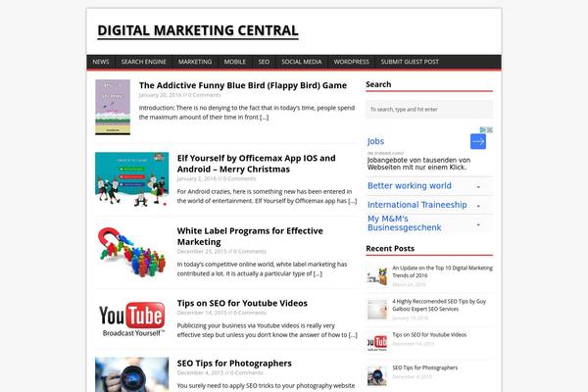Open sidebar recent post Tips on SEO for Youtube
The width and height of the screenshot is (588, 392).
[429, 334]
